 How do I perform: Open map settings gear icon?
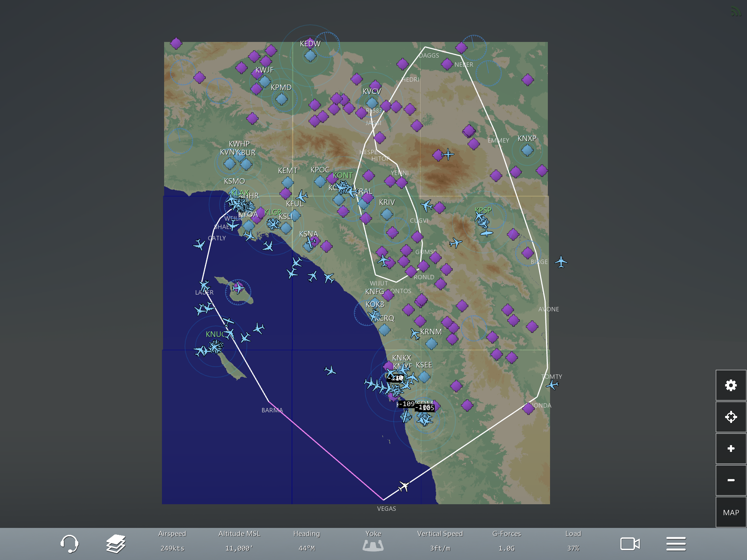731,385
